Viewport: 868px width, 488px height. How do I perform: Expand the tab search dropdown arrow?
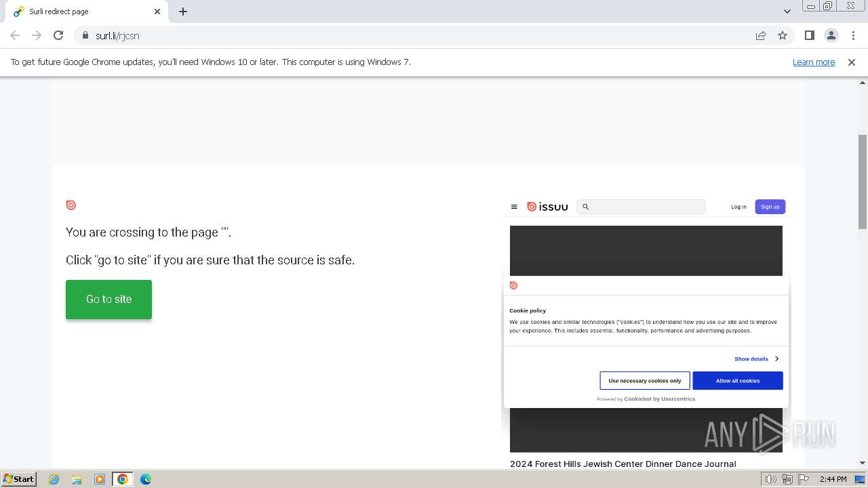(x=787, y=12)
